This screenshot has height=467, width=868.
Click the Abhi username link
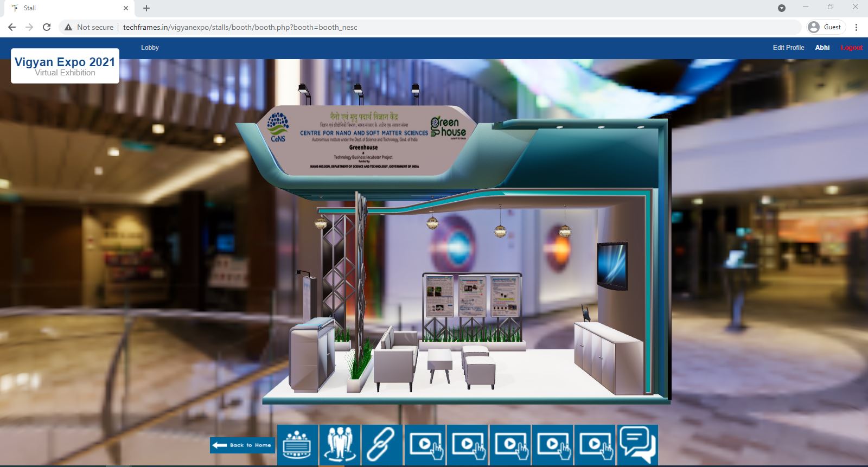822,48
